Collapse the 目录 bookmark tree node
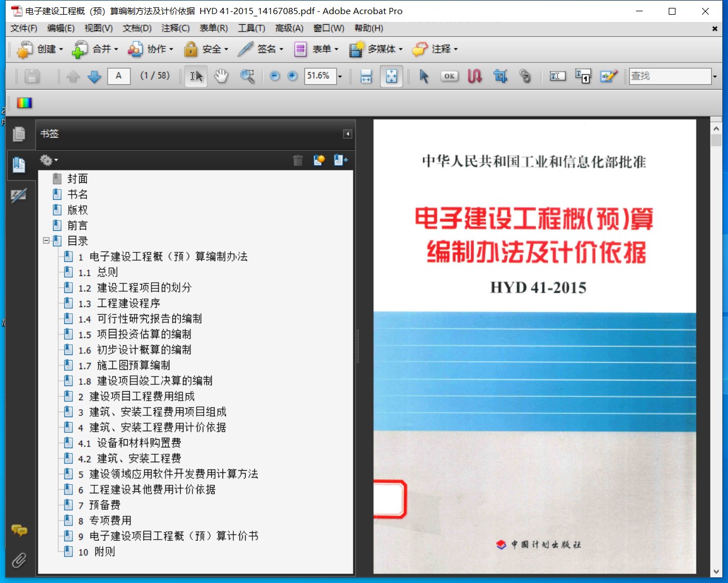Screen dimensions: 728x583 coord(46,241)
